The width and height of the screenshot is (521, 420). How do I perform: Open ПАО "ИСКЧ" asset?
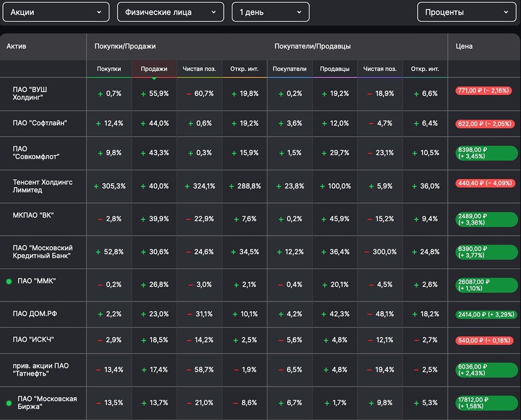point(33,339)
